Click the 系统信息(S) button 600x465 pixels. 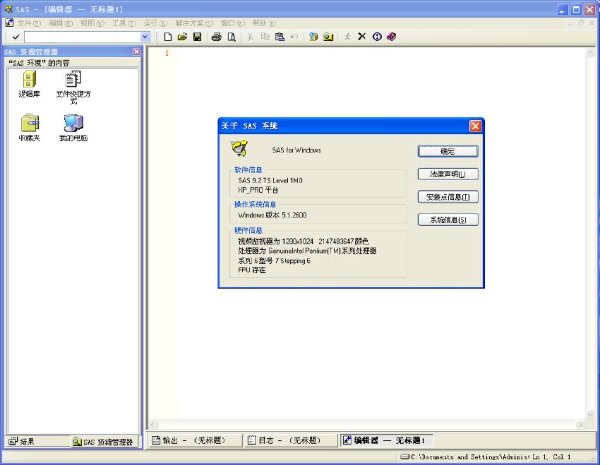(x=448, y=220)
